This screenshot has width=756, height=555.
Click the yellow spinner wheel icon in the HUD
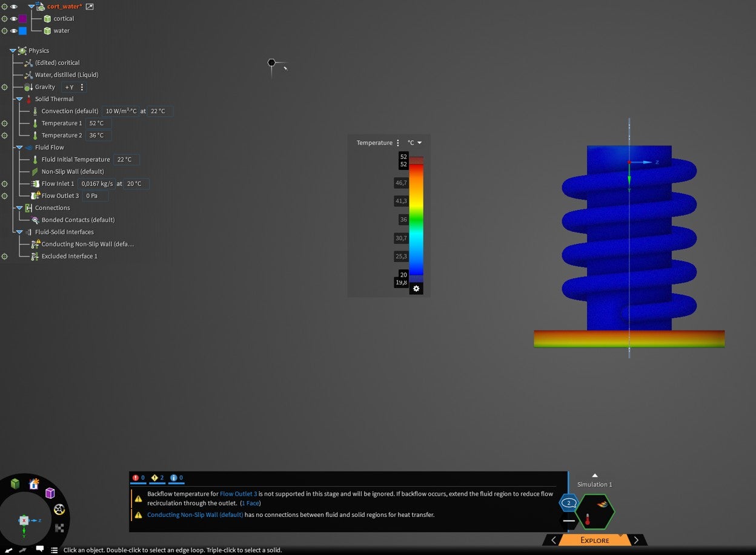59,510
